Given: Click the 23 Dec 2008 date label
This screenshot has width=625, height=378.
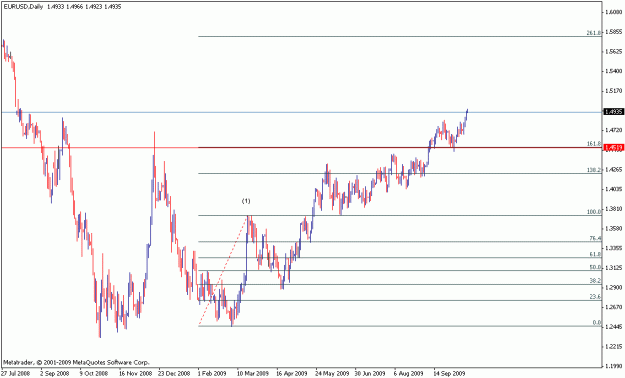Looking at the screenshot, I should 175,374.
